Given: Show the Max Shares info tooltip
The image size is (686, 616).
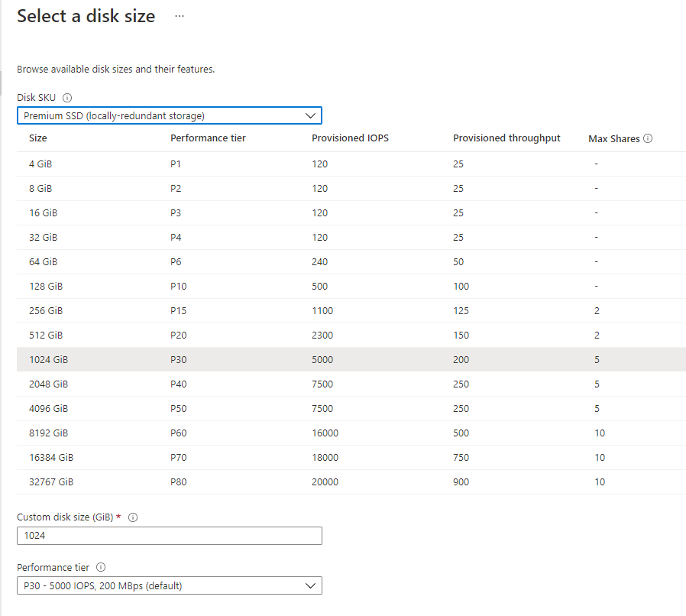Looking at the screenshot, I should click(648, 138).
